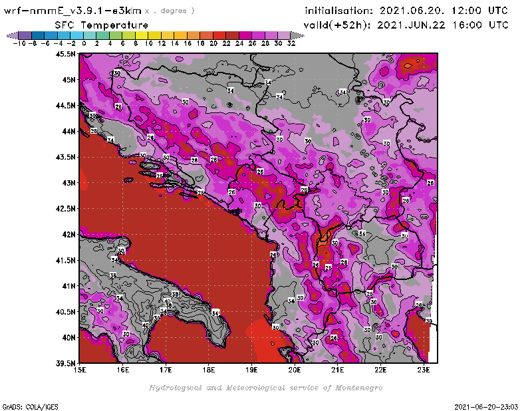Image resolution: width=532 pixels, height=411 pixels.
Task: Click the 43N latitude label
Action: (68, 183)
